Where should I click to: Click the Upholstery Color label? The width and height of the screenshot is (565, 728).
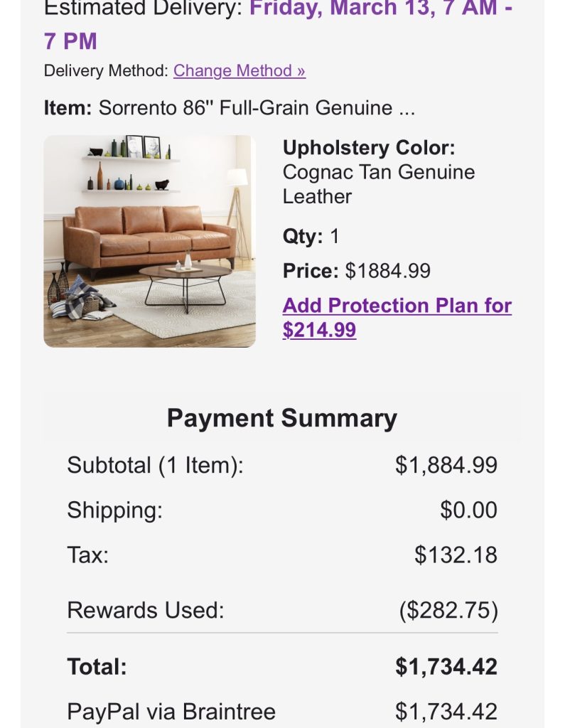point(368,148)
